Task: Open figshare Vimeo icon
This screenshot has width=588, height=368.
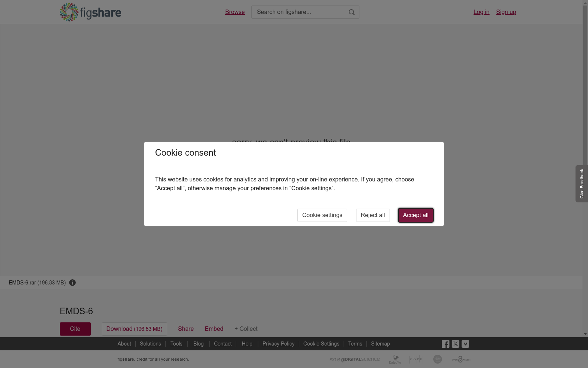Action: click(x=465, y=344)
